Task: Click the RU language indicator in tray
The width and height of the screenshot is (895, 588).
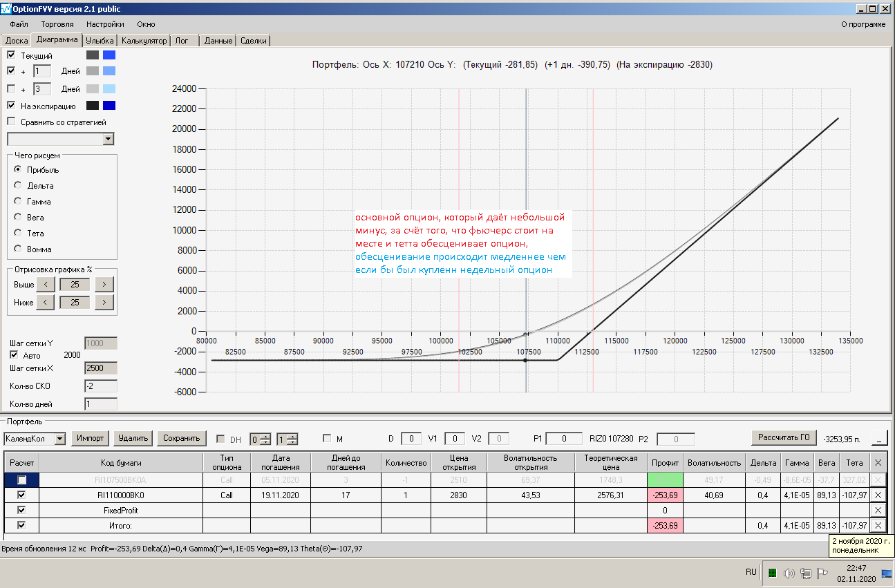Action: click(x=751, y=572)
